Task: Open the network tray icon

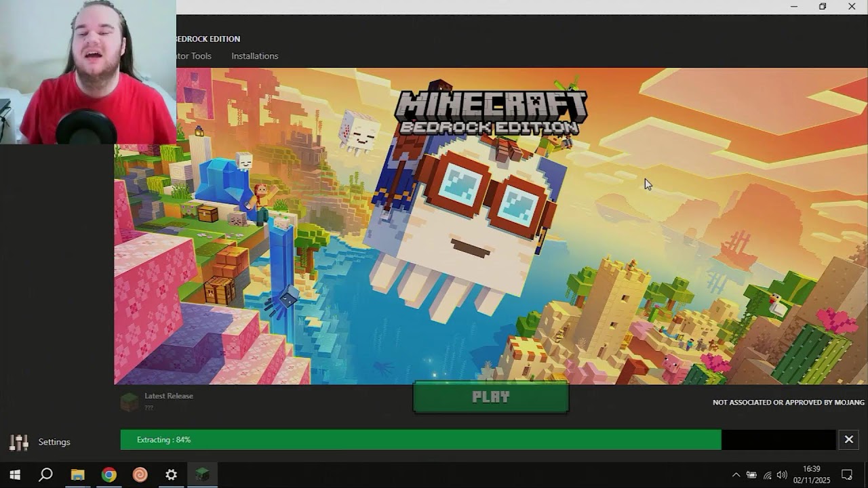Action: pyautogui.click(x=767, y=475)
